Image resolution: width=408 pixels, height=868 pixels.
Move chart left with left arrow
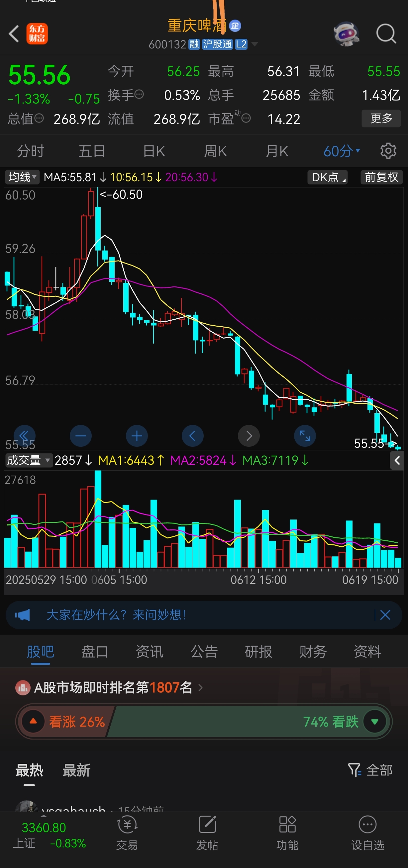pos(192,436)
